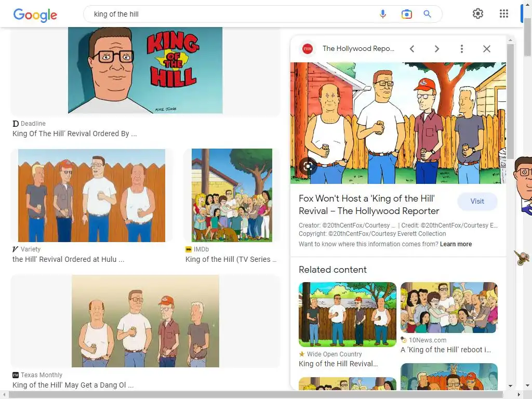Click the page vertical scrollbar down arrow
532x399 pixels.
528,386
